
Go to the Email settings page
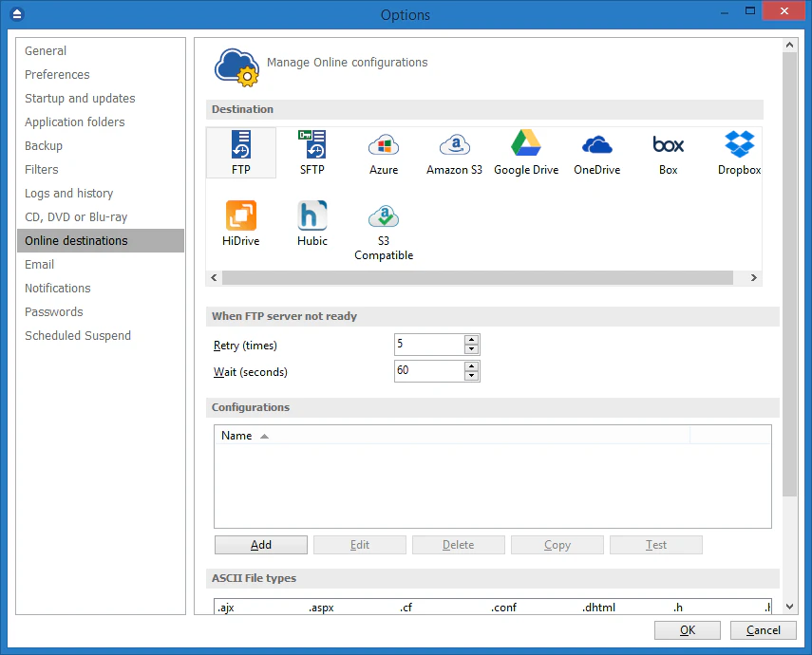point(40,265)
